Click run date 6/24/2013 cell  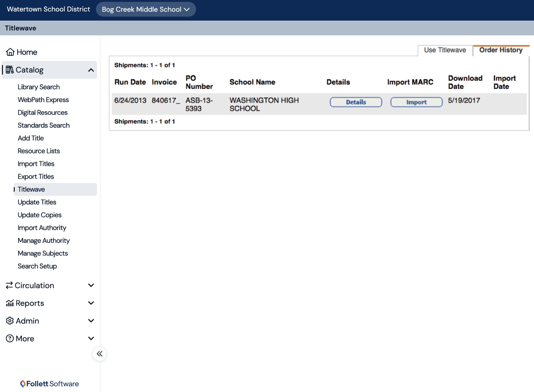tap(130, 100)
